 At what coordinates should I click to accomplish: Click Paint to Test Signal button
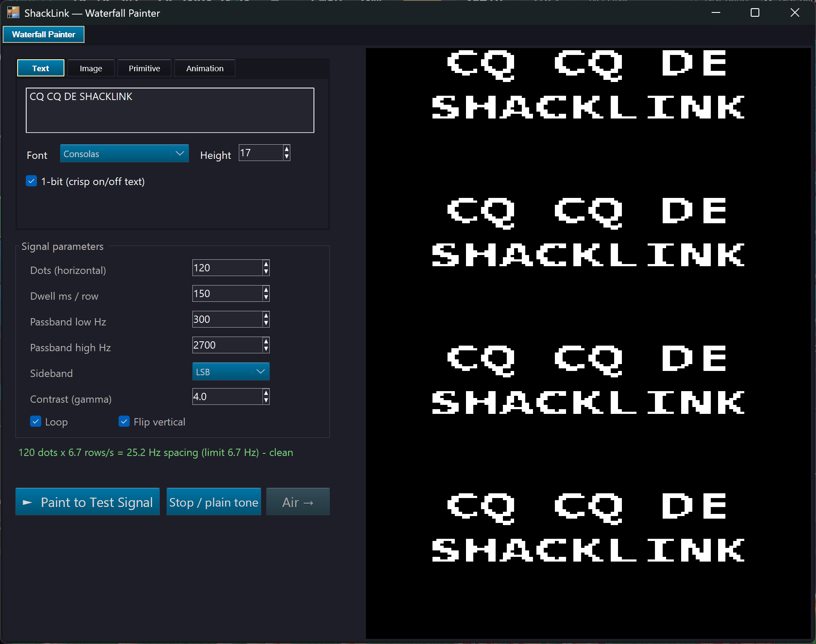pos(88,502)
